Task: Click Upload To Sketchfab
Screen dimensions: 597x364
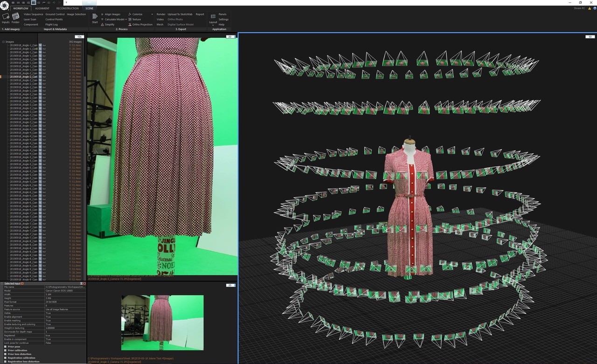Action: click(181, 14)
